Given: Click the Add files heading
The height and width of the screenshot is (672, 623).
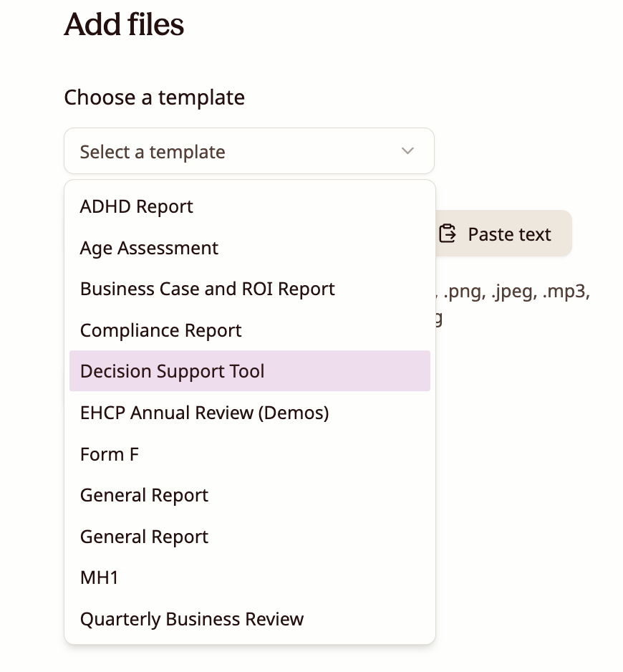Looking at the screenshot, I should click(124, 25).
